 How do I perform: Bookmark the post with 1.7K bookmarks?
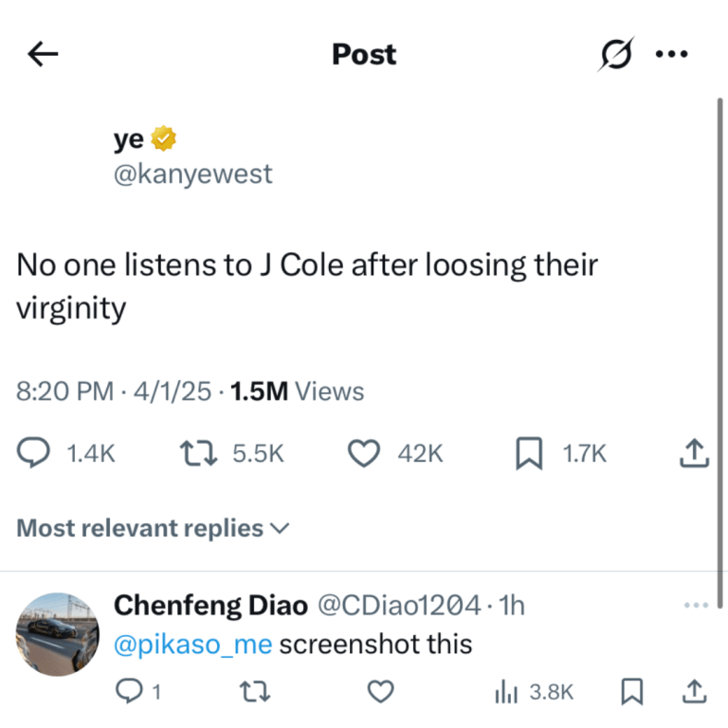pos(529,454)
